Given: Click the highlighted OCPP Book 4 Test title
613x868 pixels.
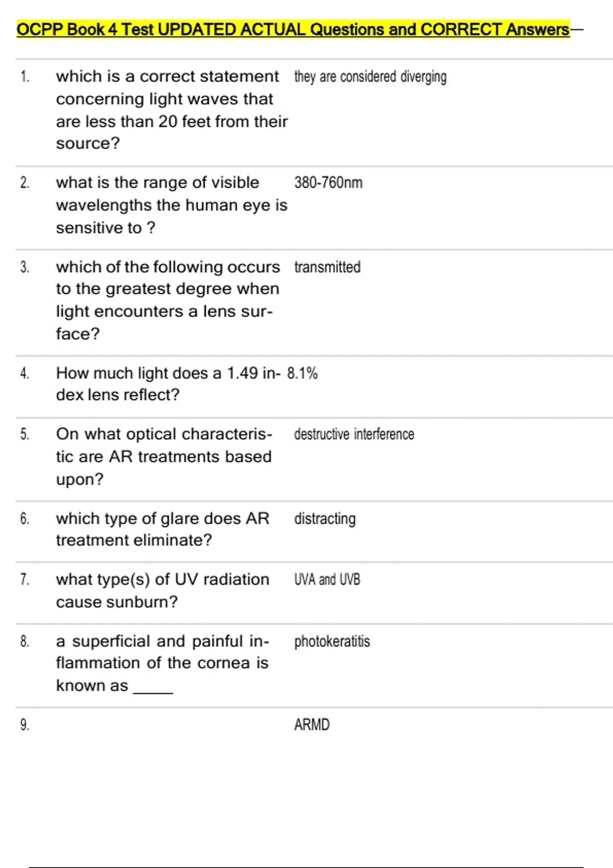Looking at the screenshot, I should [x=293, y=30].
